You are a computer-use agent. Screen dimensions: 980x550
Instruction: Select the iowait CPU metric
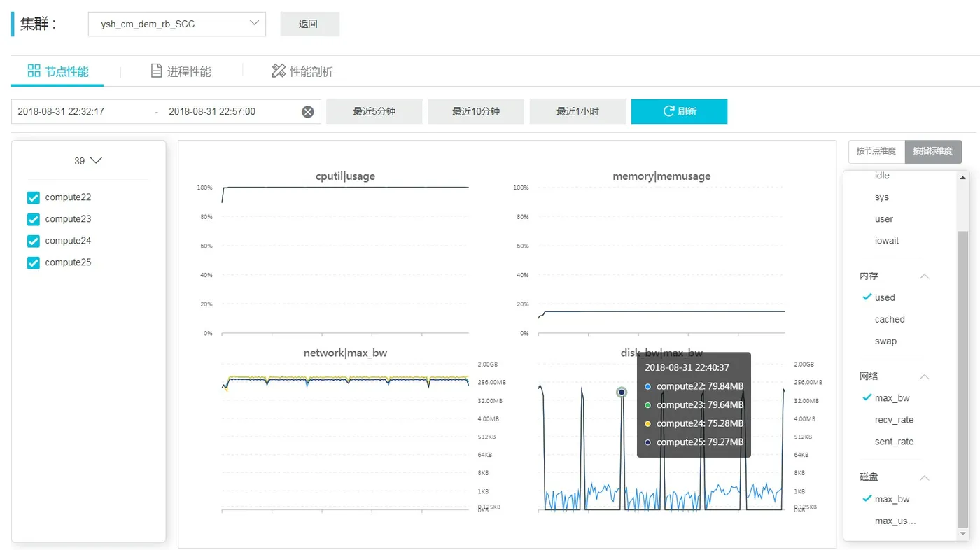pos(887,241)
